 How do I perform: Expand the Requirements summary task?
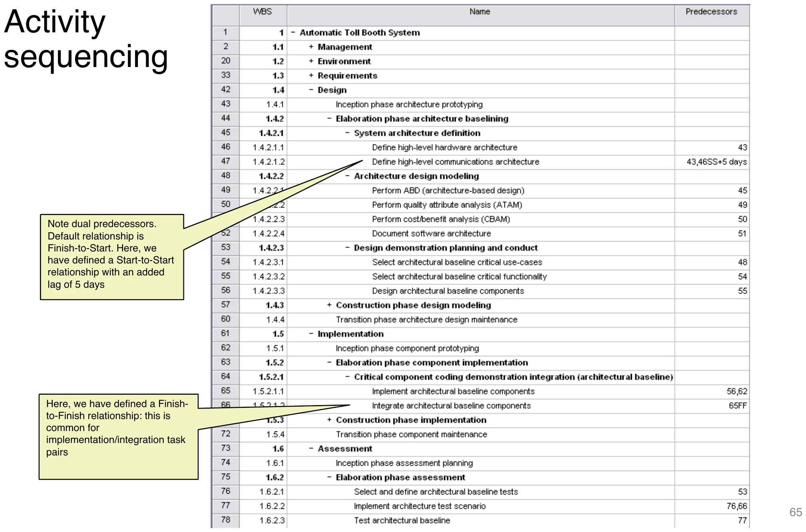pos(311,76)
